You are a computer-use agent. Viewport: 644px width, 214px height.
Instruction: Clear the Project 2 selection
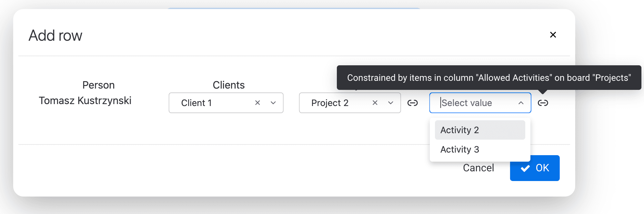pyautogui.click(x=375, y=103)
